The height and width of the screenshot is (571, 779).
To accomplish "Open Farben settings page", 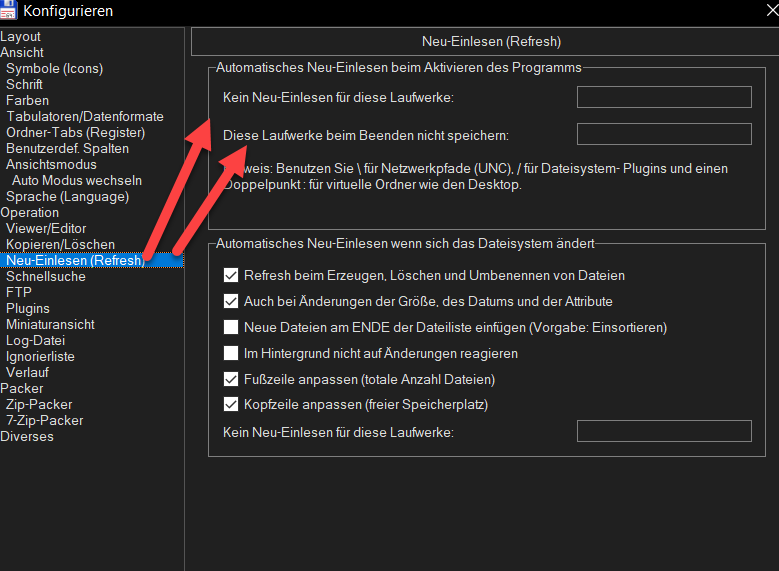I will coord(27,100).
